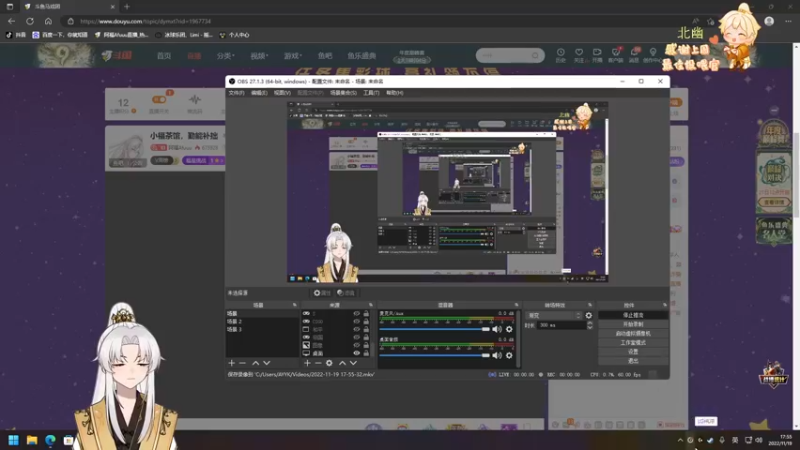Screen dimensions: 800x450
Task: Open the Windows Start menu
Action: [13, 440]
